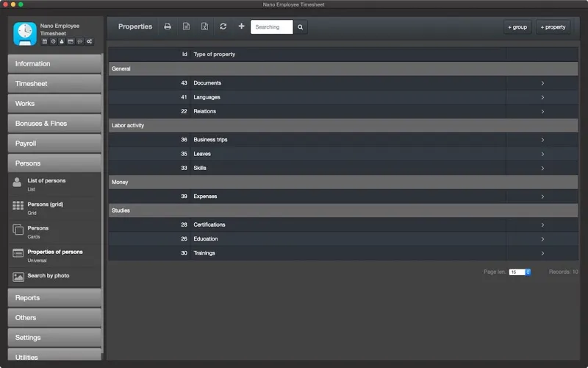Select the Business trips property text
The height and width of the screenshot is (368, 588).
pyautogui.click(x=210, y=140)
